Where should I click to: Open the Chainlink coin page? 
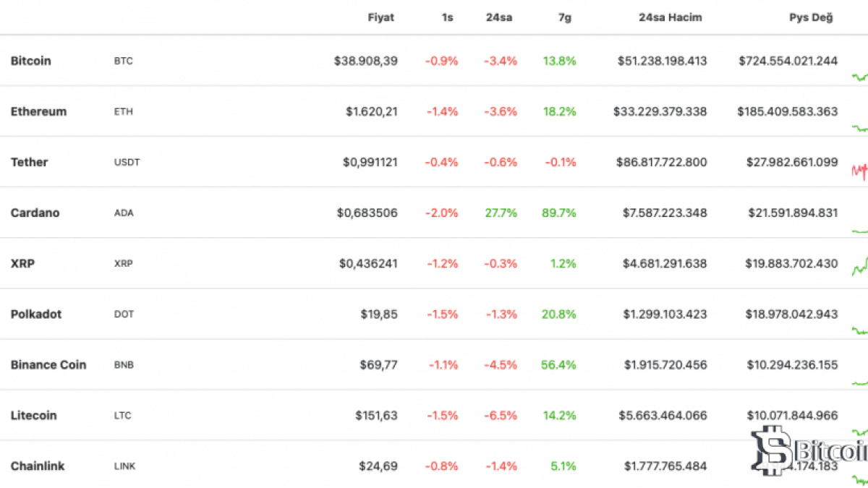point(38,466)
